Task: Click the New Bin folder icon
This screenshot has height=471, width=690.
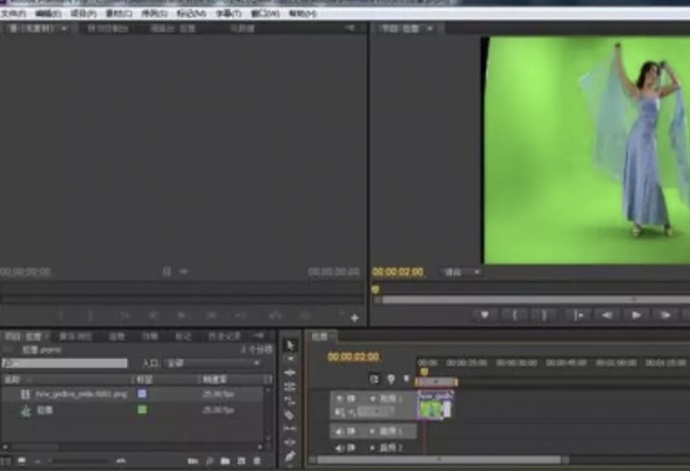Action: (x=225, y=461)
